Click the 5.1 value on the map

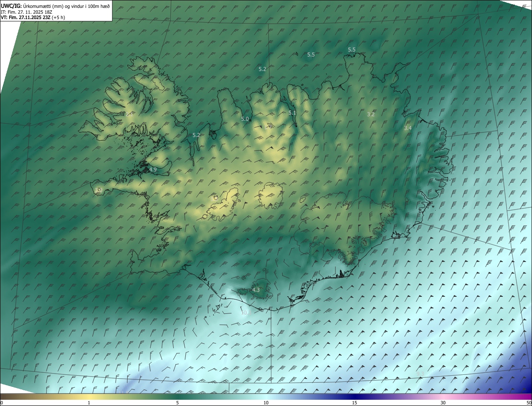(292, 113)
